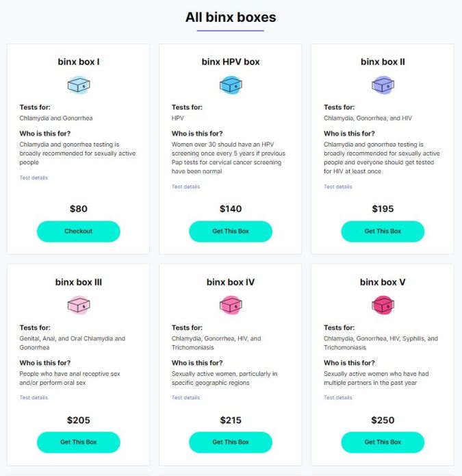Get binx box II for $195
Screen dimensions: 462x476
(x=383, y=231)
